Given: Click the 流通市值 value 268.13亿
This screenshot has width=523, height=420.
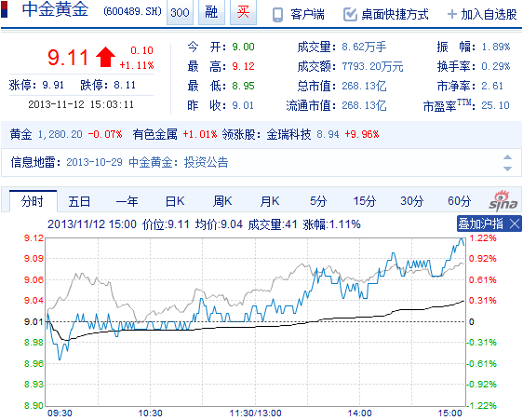Looking at the screenshot, I should click(364, 106).
